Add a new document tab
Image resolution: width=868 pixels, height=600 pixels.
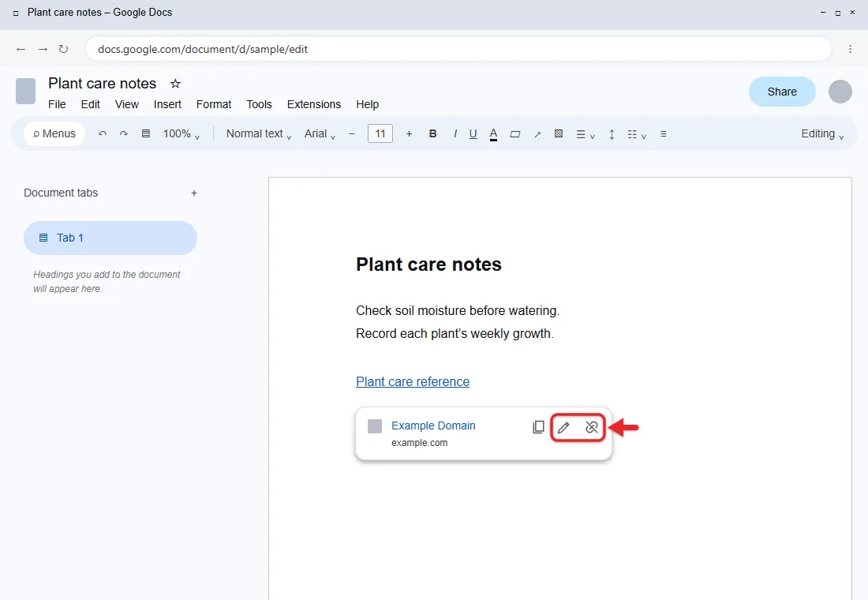click(x=194, y=193)
